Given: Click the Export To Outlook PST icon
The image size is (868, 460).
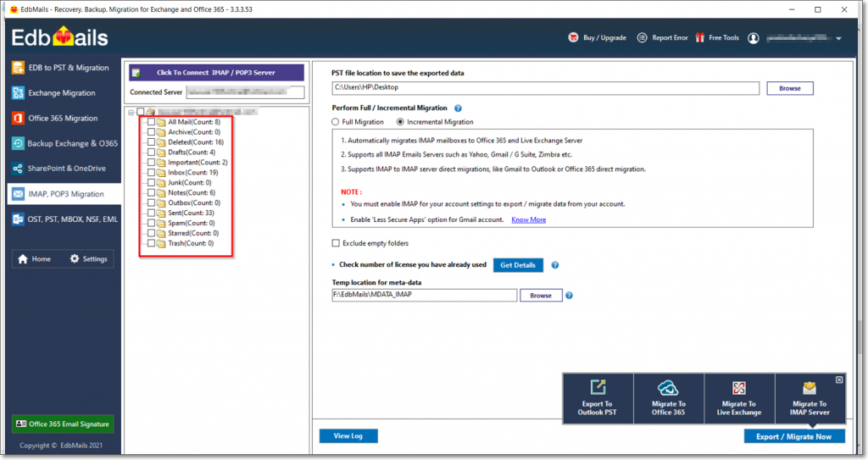Looking at the screenshot, I should [x=598, y=387].
